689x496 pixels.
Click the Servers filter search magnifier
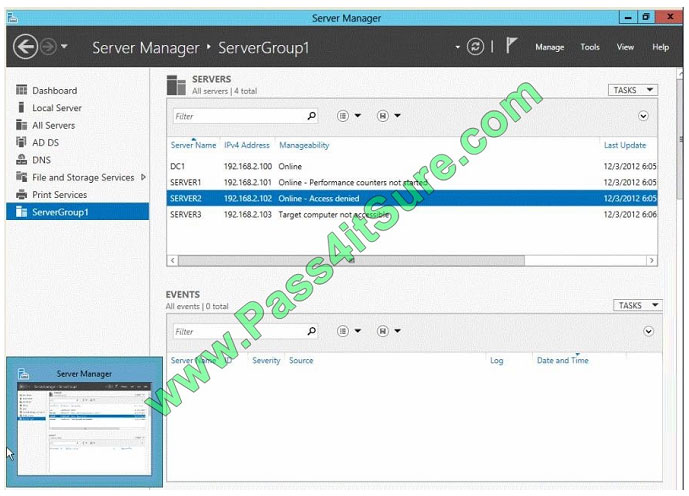pos(312,116)
